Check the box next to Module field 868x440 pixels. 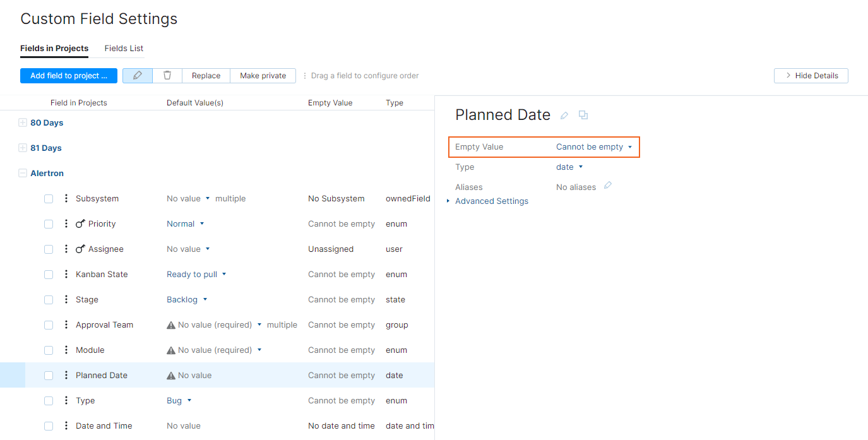[49, 350]
